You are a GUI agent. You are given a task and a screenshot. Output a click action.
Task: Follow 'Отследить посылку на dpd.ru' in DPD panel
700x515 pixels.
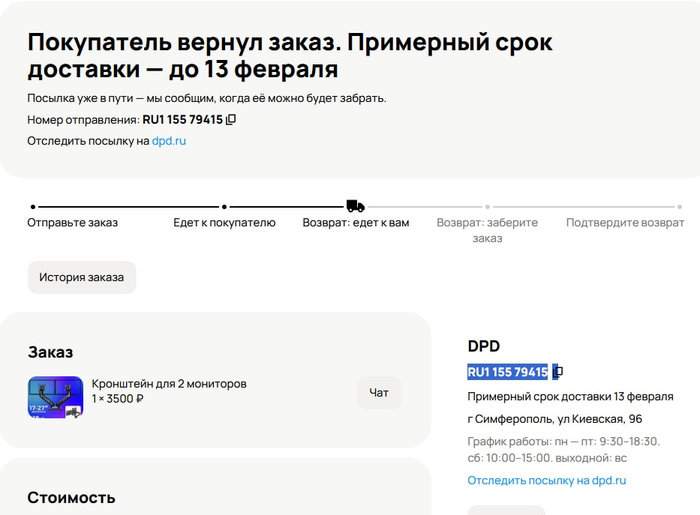(x=546, y=480)
